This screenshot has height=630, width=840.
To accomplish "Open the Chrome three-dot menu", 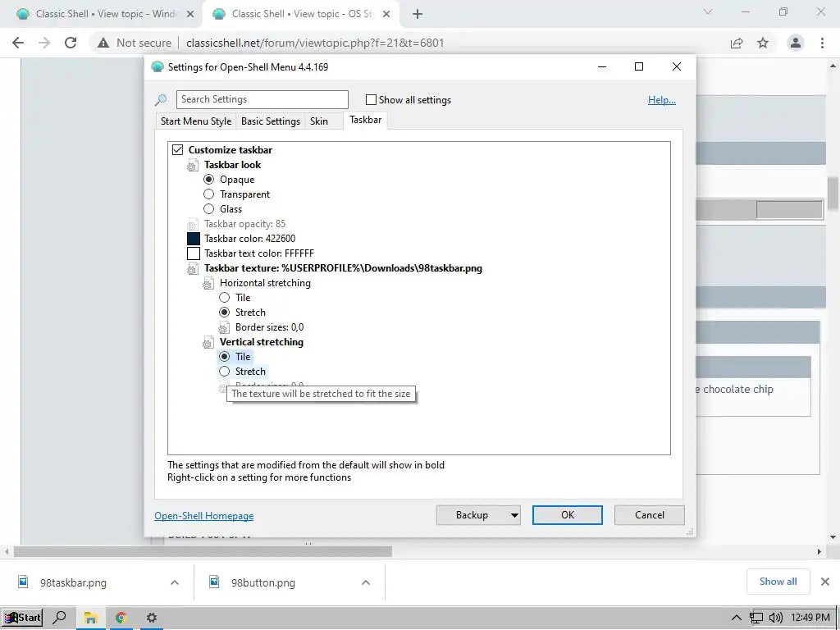I will coord(822,43).
